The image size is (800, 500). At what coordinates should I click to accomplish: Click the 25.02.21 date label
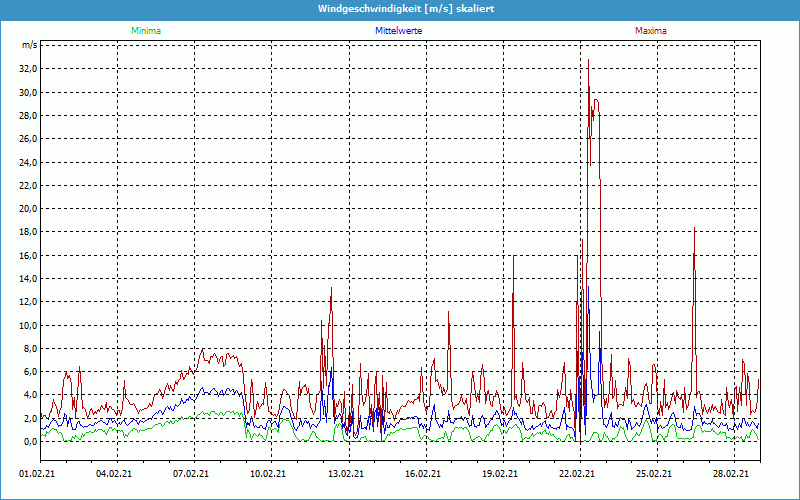pyautogui.click(x=653, y=475)
